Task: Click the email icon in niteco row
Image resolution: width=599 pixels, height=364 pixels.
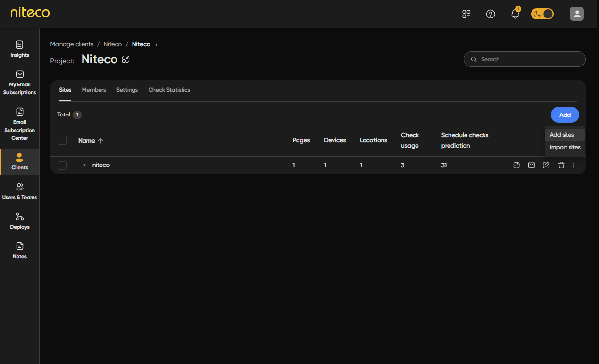Action: point(532,165)
